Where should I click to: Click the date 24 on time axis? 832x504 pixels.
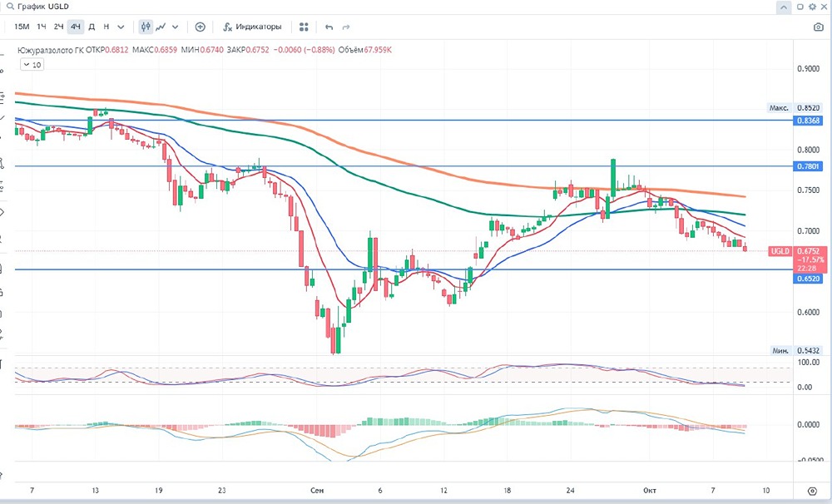(570, 490)
